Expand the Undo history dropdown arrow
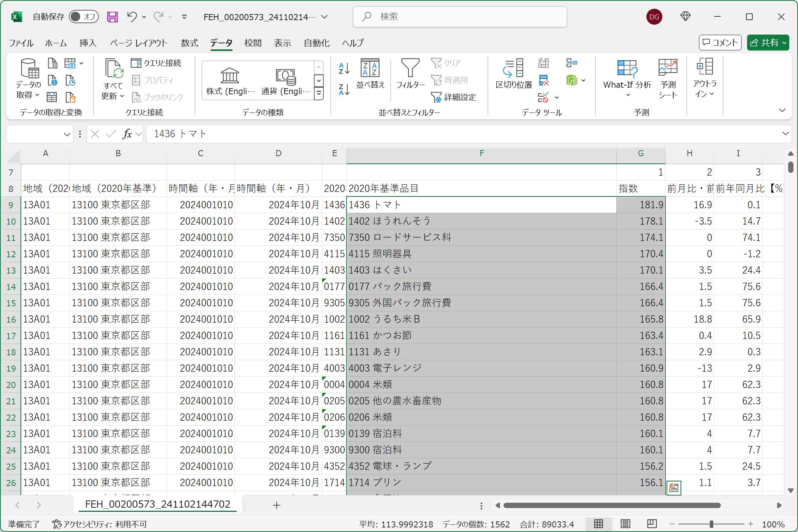This screenshot has width=798, height=532. tap(144, 17)
